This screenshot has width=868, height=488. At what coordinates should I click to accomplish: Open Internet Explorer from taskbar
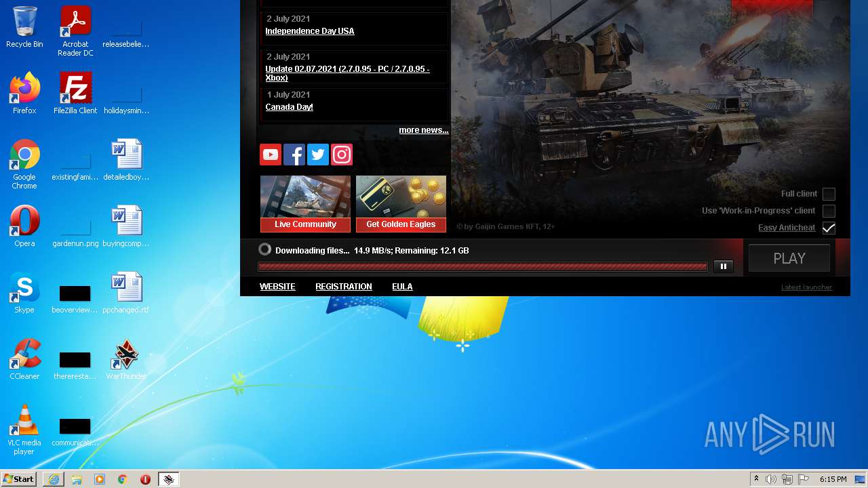[x=54, y=479]
